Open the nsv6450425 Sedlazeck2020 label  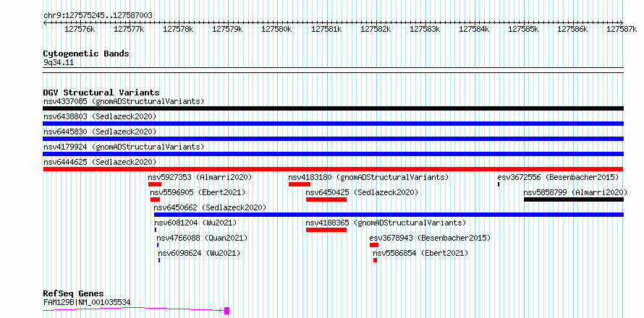[x=362, y=192]
